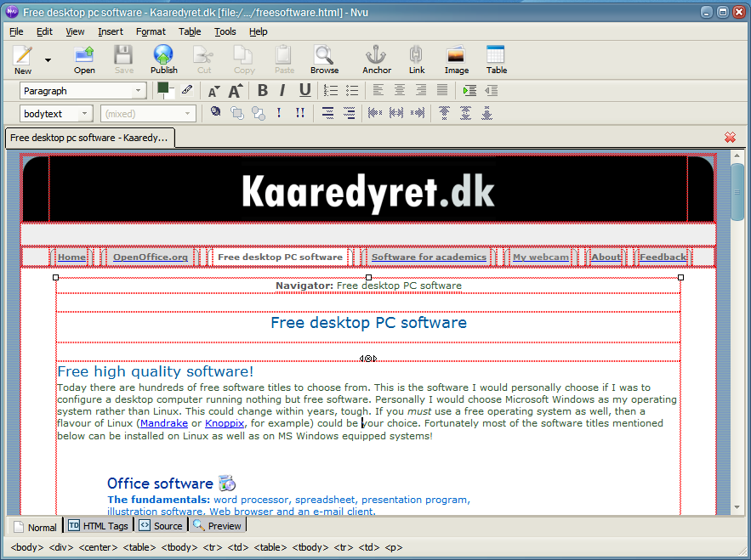Open the Table menu
751x560 pixels.
(x=190, y=31)
